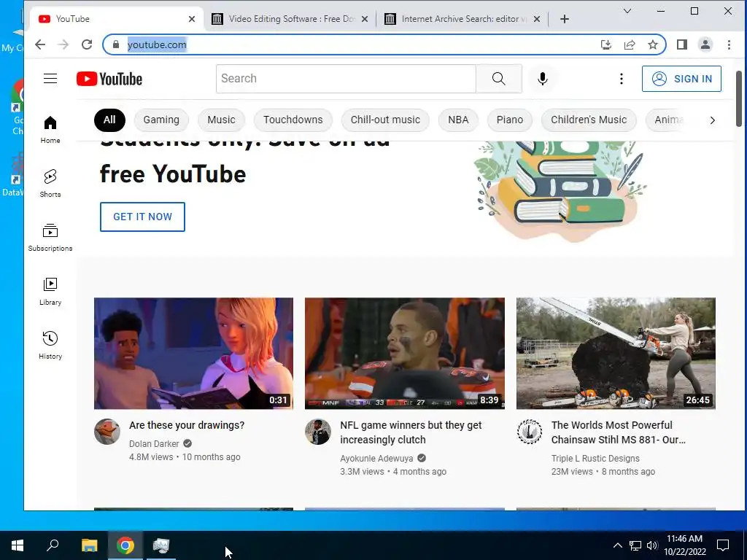747x560 pixels.
Task: Close the YouTube browser tab
Action: [x=192, y=19]
